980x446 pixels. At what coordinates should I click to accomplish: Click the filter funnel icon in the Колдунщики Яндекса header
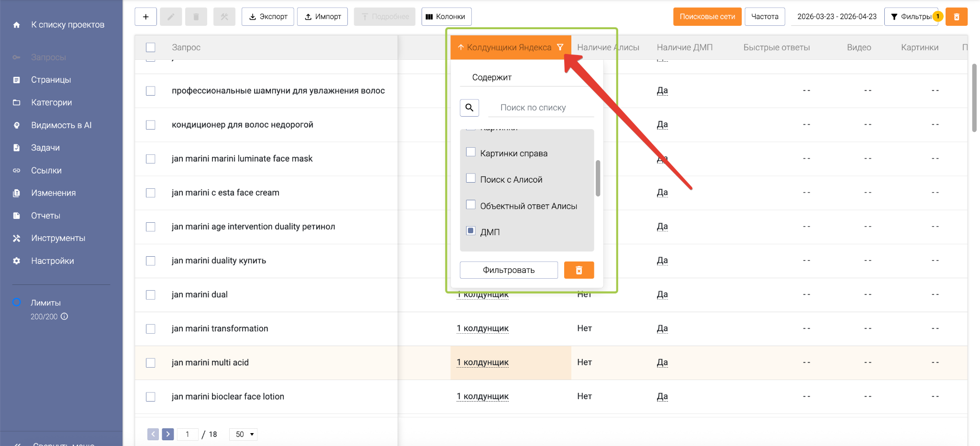pos(560,47)
